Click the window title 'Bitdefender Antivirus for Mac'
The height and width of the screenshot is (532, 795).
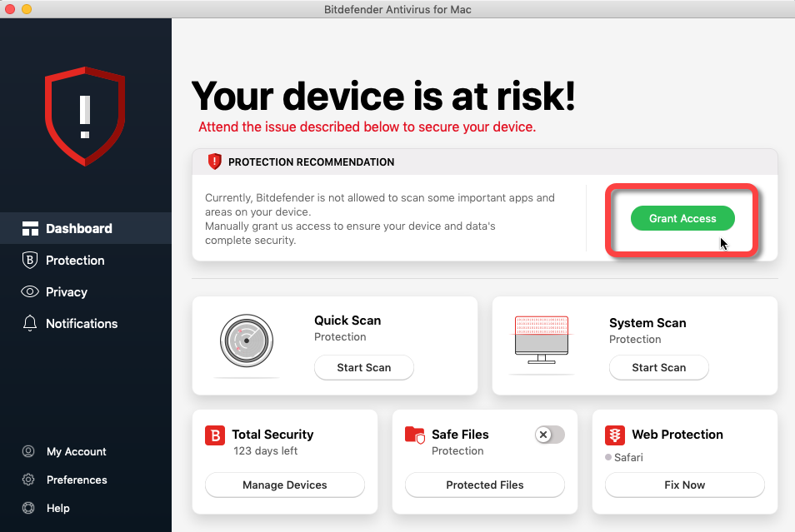(397, 9)
